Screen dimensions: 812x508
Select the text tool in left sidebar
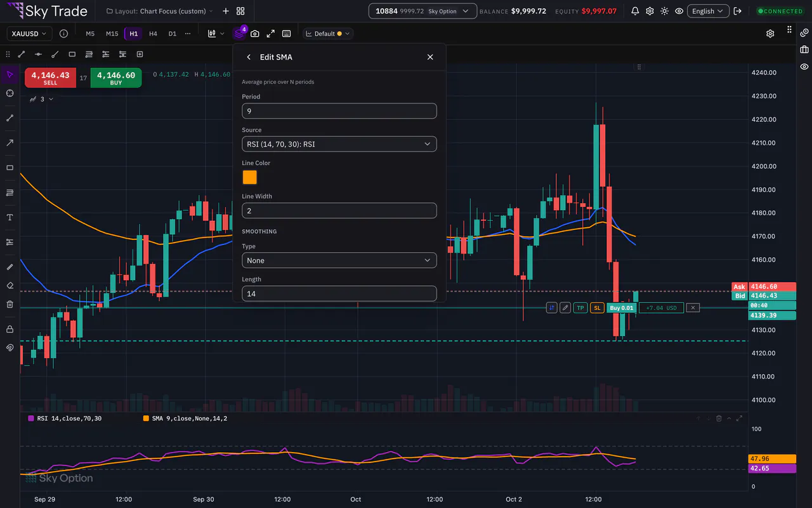tap(10, 217)
